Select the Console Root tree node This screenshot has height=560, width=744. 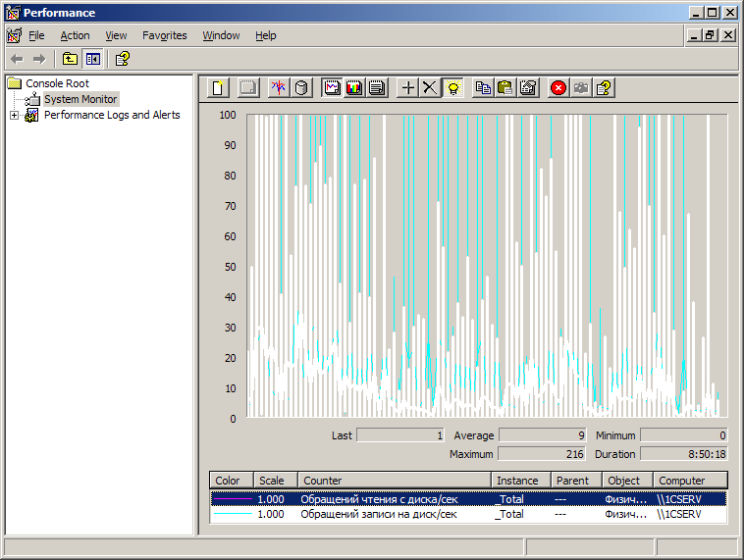[x=57, y=83]
